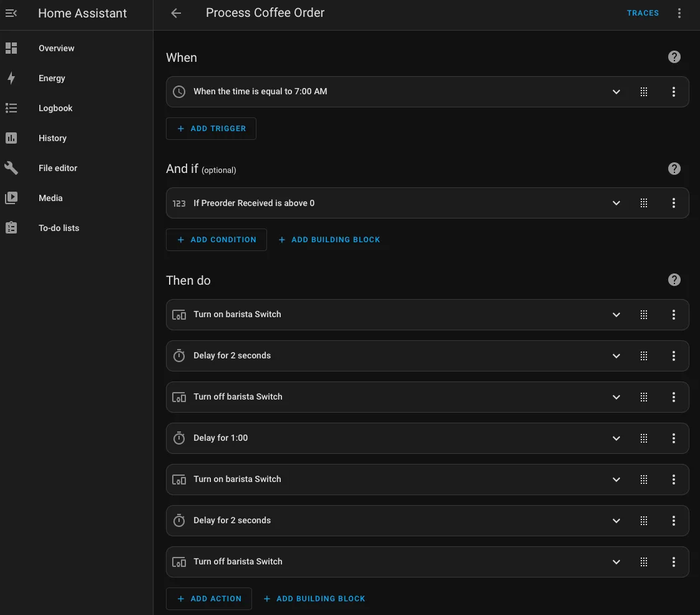Screen dimensions: 700x615
Task: Go to File editor in the sidebar
Action: [x=57, y=168]
